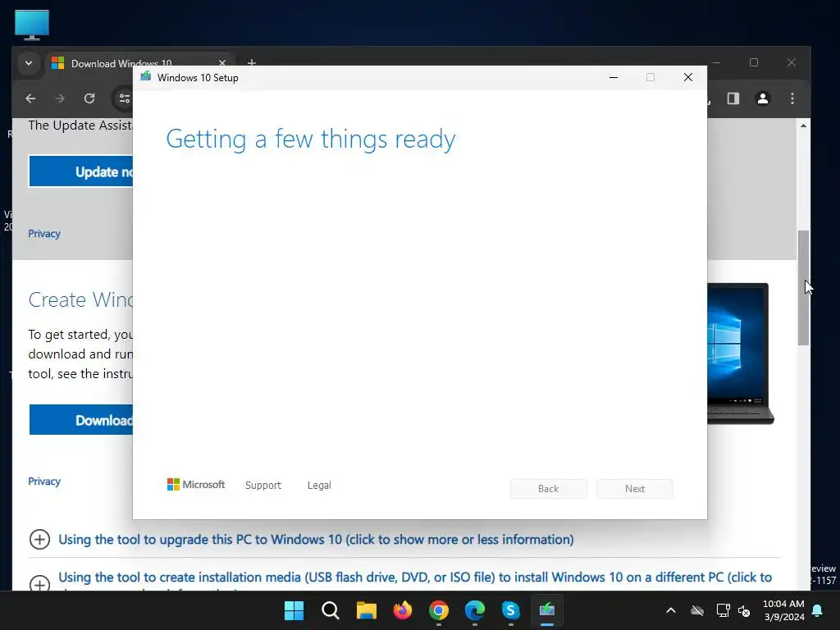Open taskbar Search
This screenshot has width=840, height=630.
(x=330, y=610)
